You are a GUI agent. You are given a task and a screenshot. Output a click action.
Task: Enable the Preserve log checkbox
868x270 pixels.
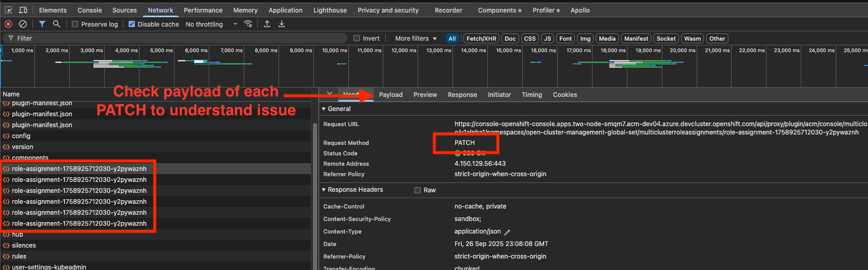[x=75, y=24]
